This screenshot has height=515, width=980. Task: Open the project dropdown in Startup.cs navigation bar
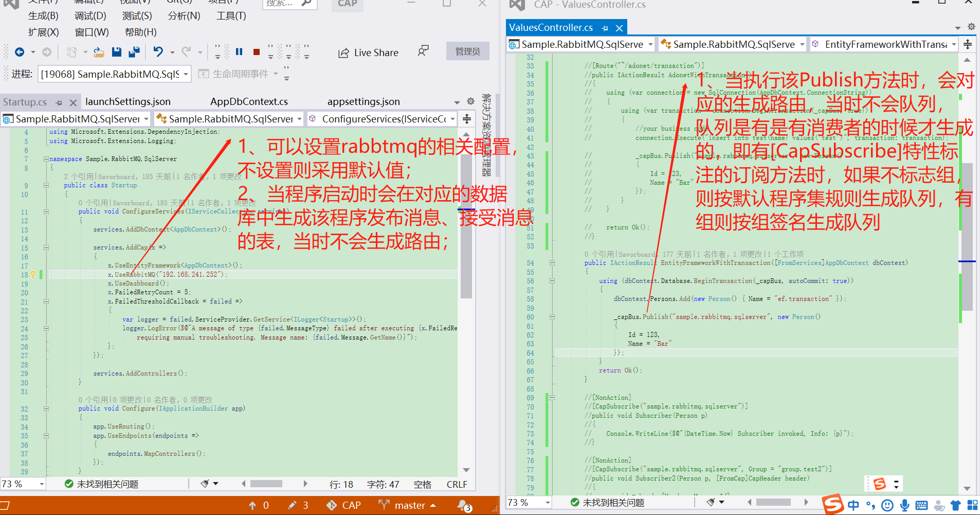click(76, 119)
